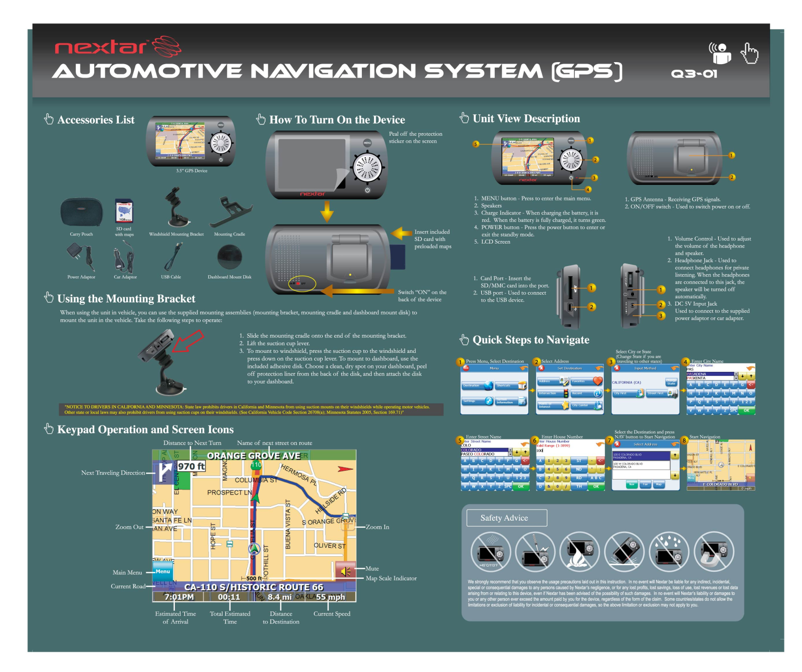Select the PASADENA suggestion in the city list
This screenshot has height=672, width=802.
[x=711, y=374]
